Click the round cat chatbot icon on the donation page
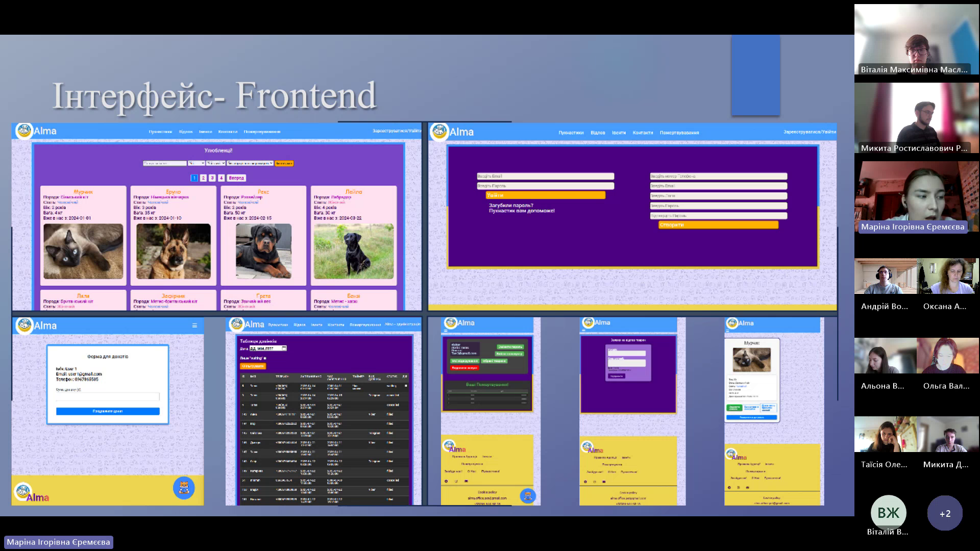This screenshot has width=980, height=551. [184, 488]
